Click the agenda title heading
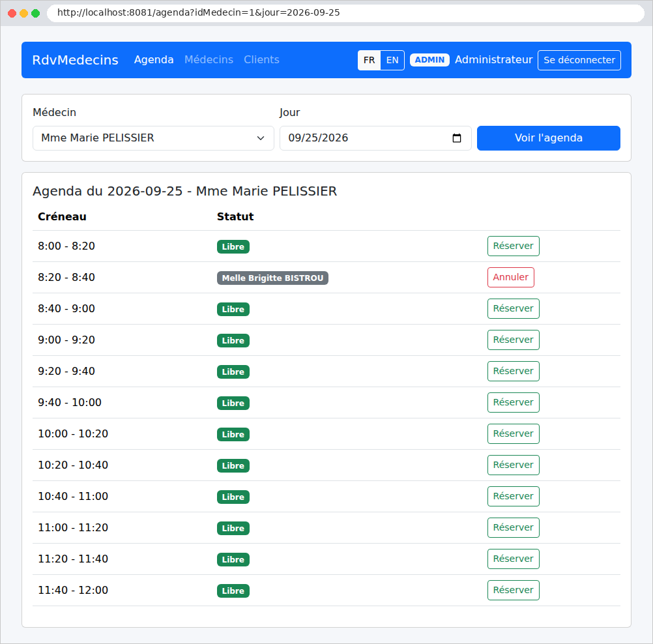Viewport: 653px width, 644px height. pos(184,191)
